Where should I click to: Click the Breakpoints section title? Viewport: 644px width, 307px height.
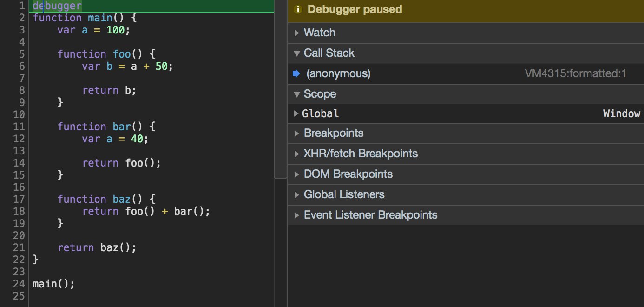pos(334,133)
